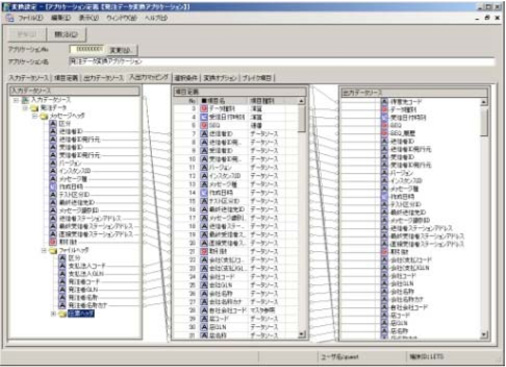Viewport: 506px width, 367px height.
Task: Click the item definition list vertical scrollbar
Action: [x=301, y=218]
